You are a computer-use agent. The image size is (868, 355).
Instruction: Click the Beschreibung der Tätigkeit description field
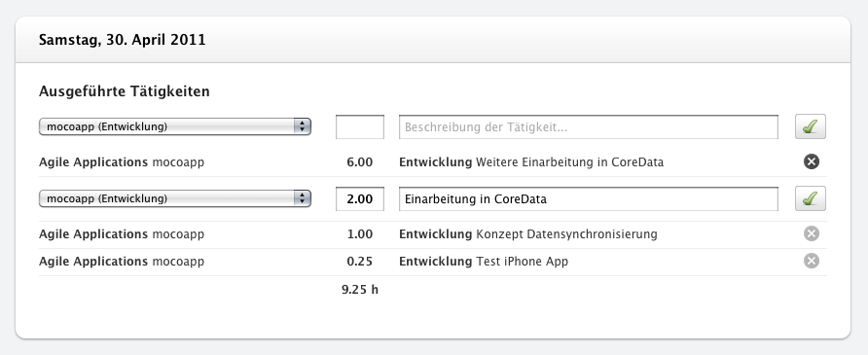point(589,127)
